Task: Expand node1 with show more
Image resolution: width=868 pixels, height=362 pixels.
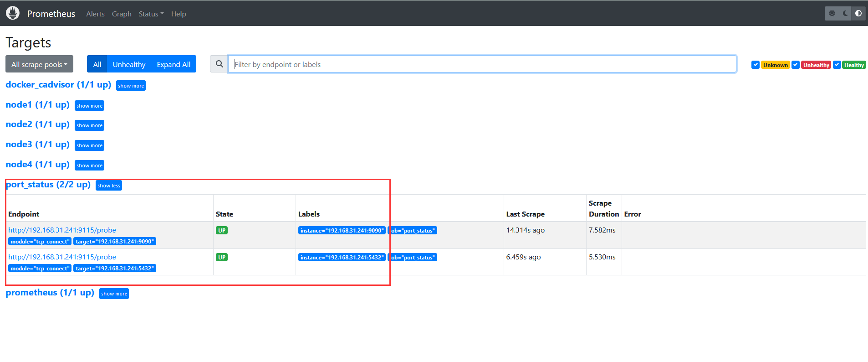Action: [x=89, y=106]
